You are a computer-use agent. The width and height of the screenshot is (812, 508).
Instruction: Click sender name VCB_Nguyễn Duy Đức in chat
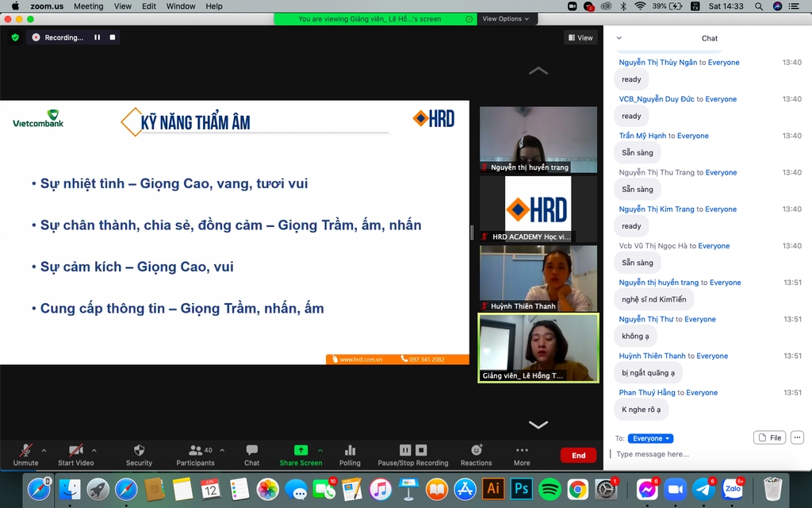[656, 99]
